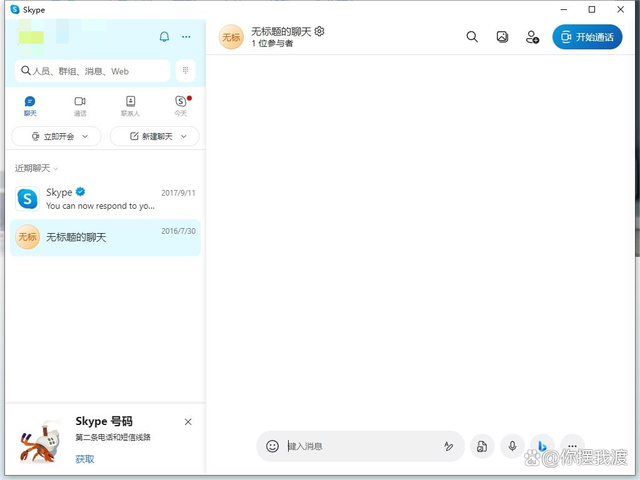Image resolution: width=640 pixels, height=480 pixels.
Task: Switch to the 今天 (Today) tab
Action: point(181,106)
